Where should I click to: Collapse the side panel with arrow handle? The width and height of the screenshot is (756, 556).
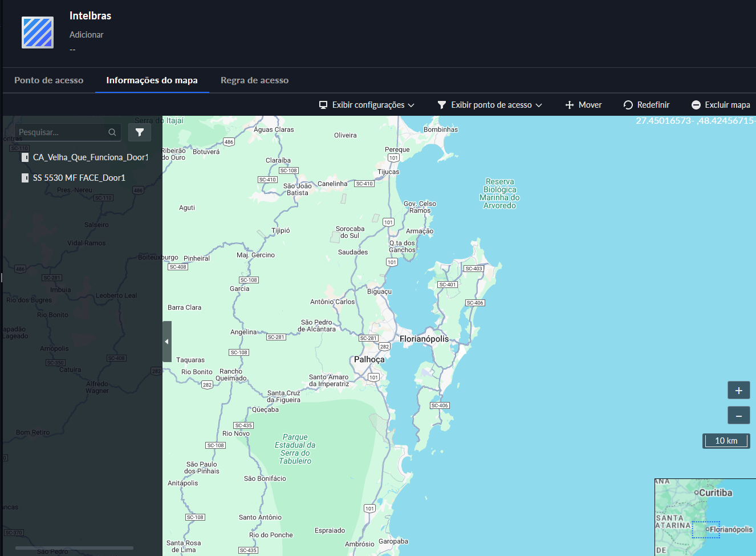(x=167, y=342)
